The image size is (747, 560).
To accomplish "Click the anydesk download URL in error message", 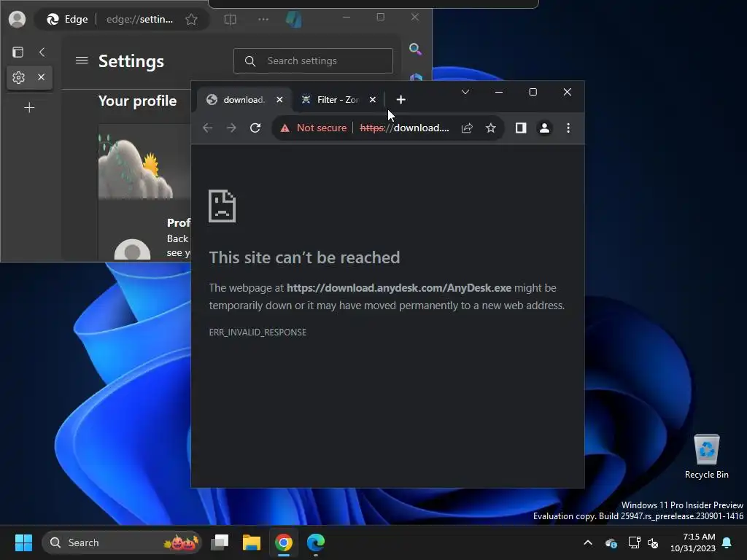I will click(x=399, y=288).
